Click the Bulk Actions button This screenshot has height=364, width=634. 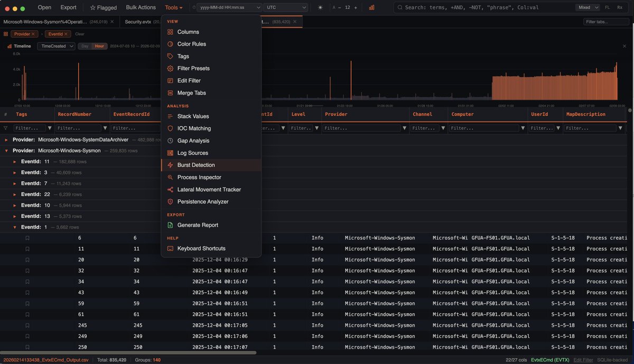(x=141, y=7)
